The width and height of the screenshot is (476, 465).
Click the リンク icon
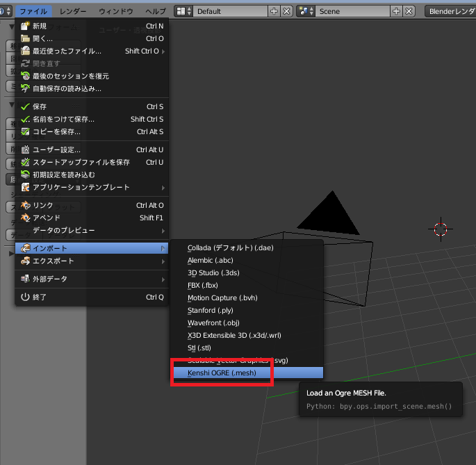pos(25,205)
